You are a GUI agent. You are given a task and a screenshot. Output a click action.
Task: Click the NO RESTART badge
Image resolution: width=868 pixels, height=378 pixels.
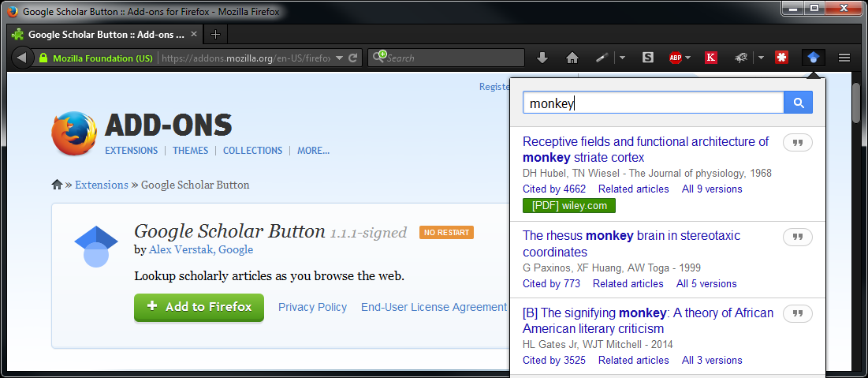click(x=447, y=232)
